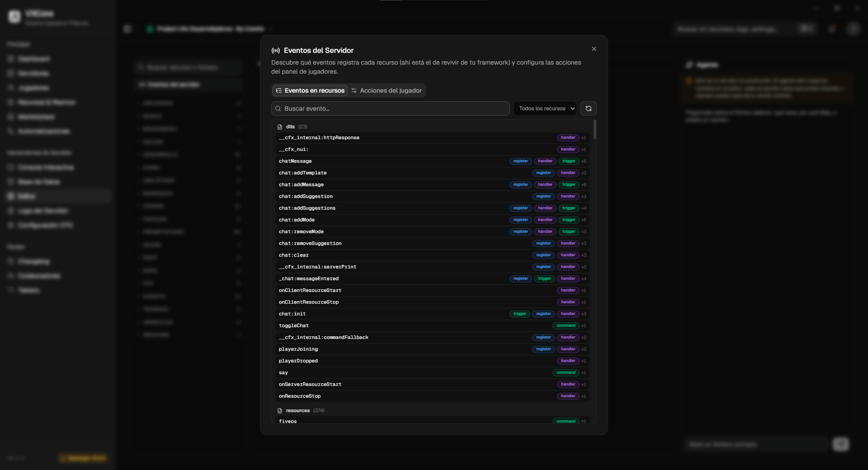Click the trigger badge on the chat:init row
The height and width of the screenshot is (470, 868).
[x=520, y=314]
